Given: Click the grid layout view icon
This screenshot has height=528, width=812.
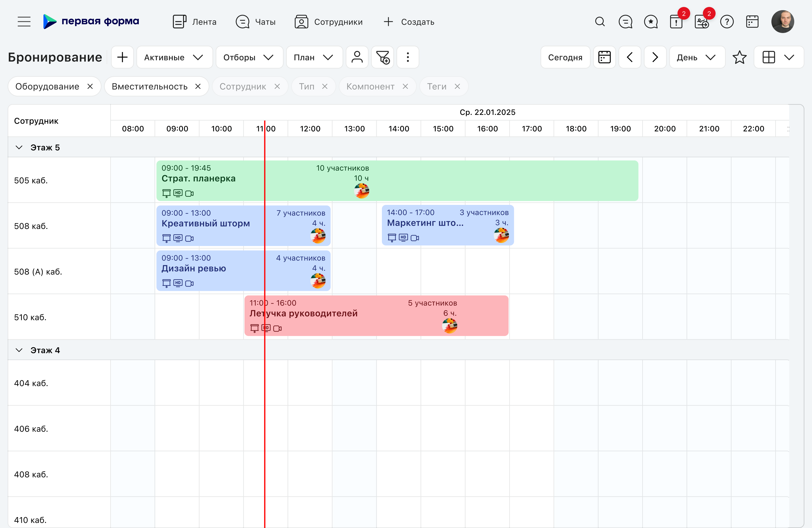Looking at the screenshot, I should [x=769, y=57].
